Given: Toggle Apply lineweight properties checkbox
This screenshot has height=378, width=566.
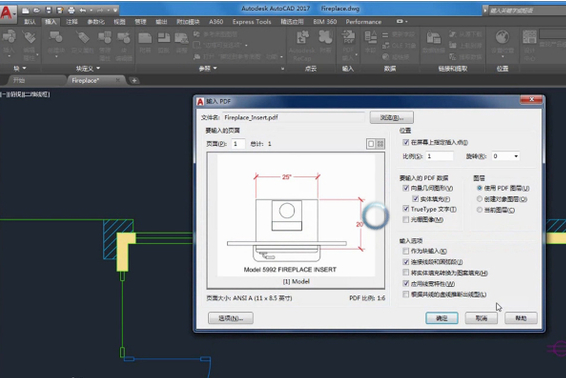Looking at the screenshot, I should click(x=406, y=284).
